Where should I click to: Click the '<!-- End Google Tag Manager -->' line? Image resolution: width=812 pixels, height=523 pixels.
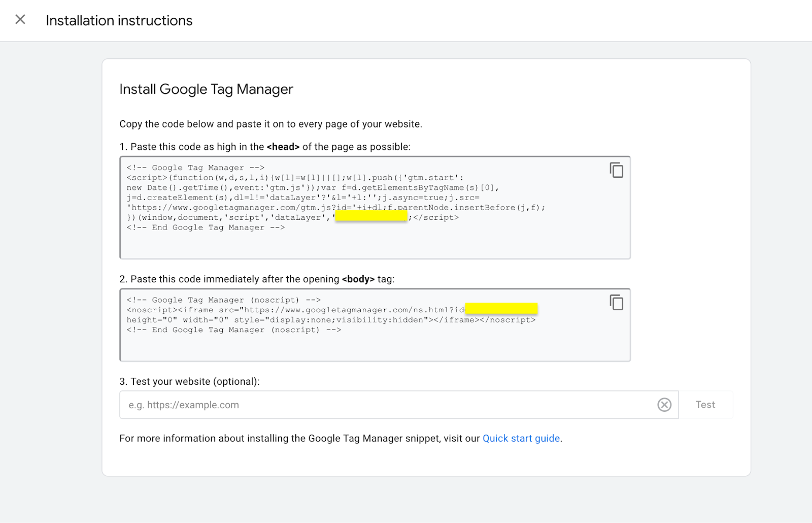click(x=206, y=227)
